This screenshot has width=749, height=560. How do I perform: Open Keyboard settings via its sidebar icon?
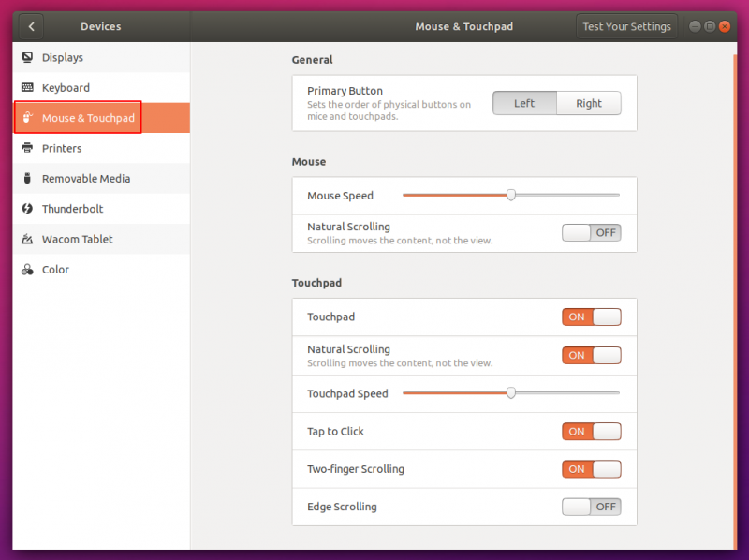26,87
